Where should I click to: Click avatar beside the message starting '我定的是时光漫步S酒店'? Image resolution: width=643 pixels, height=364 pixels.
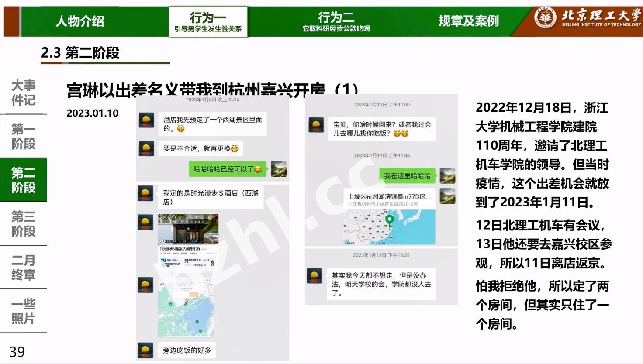point(145,193)
